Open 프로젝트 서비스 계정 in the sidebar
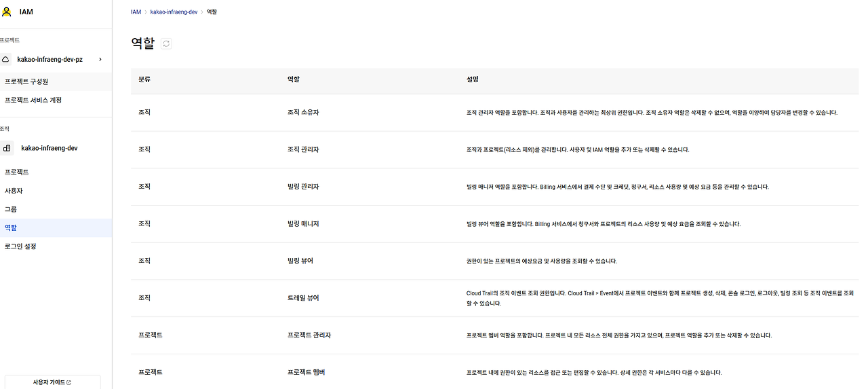This screenshot has height=389, width=868. pos(56,100)
